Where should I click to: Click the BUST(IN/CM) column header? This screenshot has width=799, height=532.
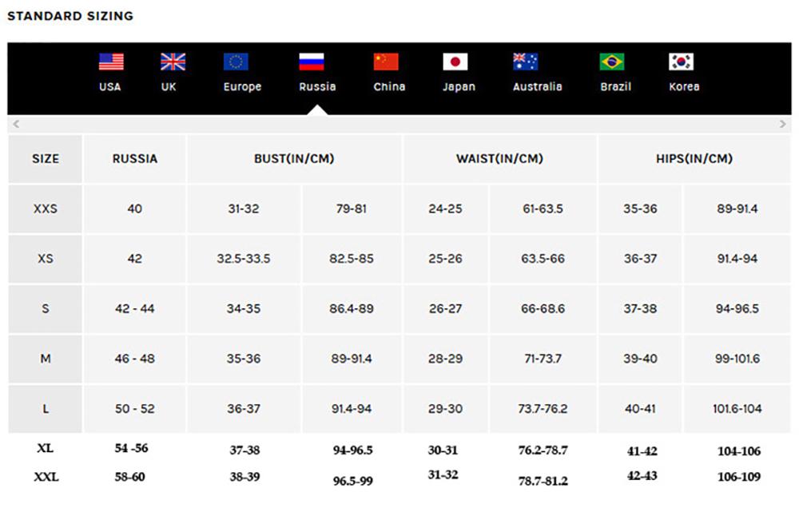[294, 159]
